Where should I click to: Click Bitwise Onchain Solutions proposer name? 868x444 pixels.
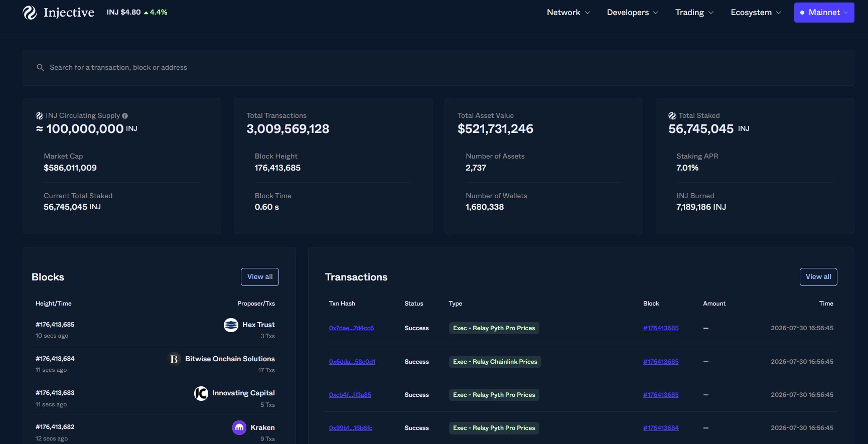pyautogui.click(x=230, y=359)
